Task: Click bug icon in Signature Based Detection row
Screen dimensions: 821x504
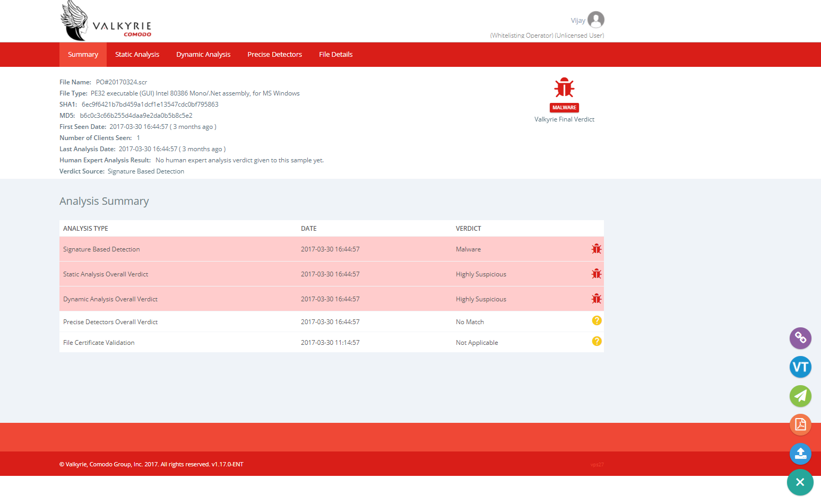Action: (597, 249)
